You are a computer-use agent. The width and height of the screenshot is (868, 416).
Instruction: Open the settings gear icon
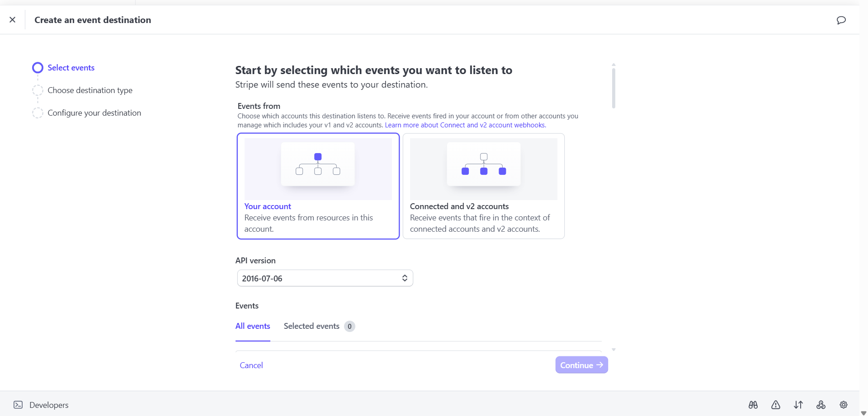click(x=844, y=405)
